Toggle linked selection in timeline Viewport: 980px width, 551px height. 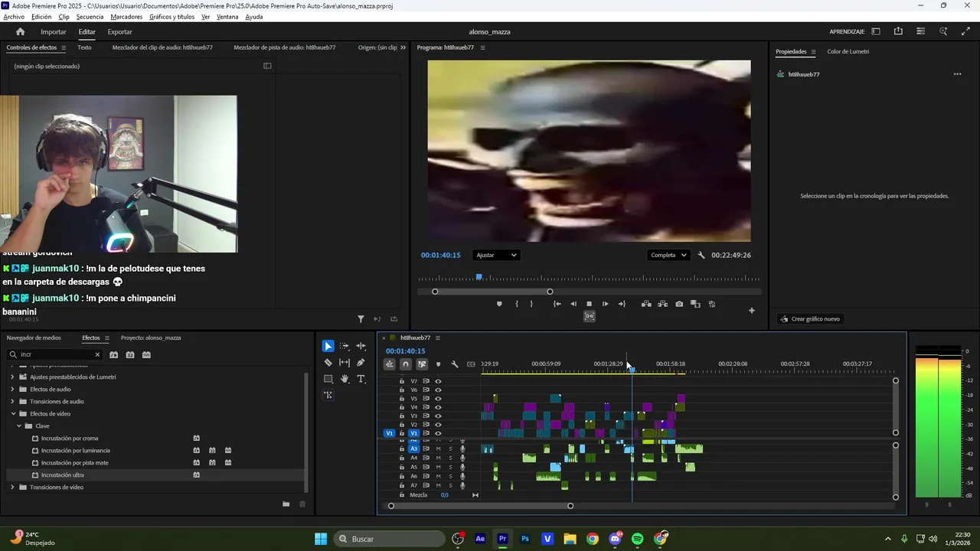coord(422,364)
